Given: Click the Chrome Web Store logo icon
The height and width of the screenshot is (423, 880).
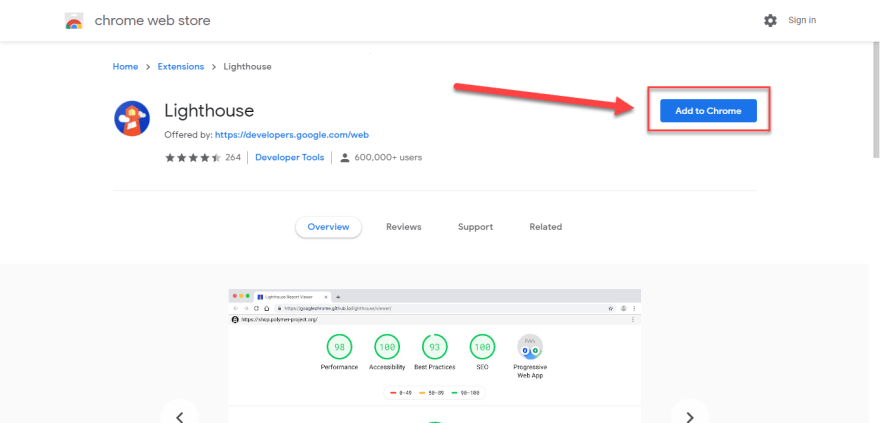Looking at the screenshot, I should (74, 21).
